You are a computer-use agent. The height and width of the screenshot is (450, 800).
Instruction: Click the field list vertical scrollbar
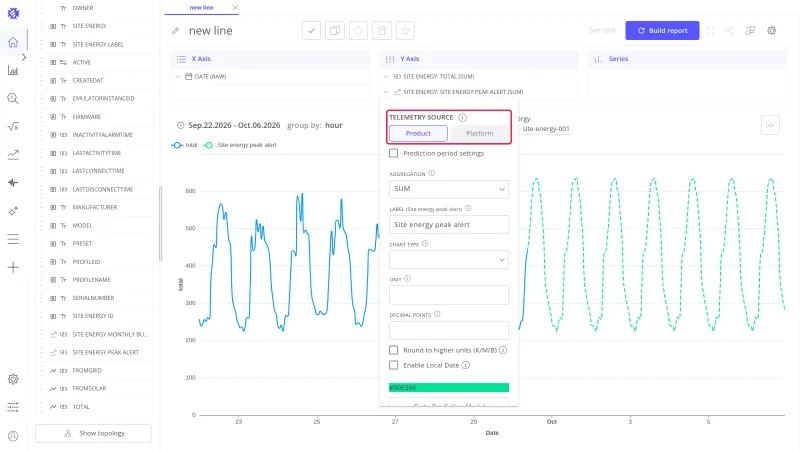click(x=161, y=224)
